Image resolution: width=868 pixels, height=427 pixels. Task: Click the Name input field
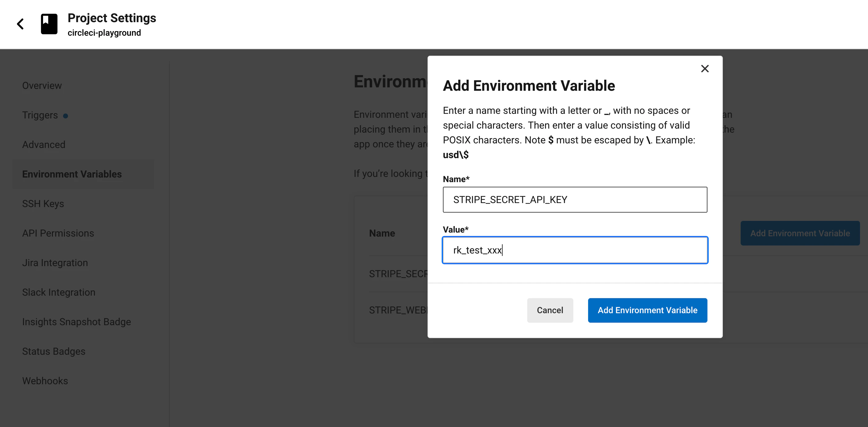click(575, 200)
